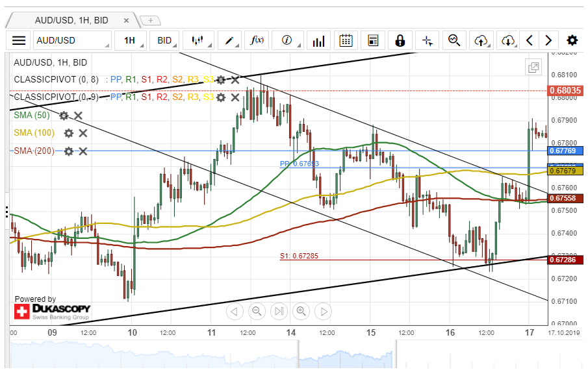The width and height of the screenshot is (588, 372).
Task: Click the SMA (50) label
Action: (32, 115)
